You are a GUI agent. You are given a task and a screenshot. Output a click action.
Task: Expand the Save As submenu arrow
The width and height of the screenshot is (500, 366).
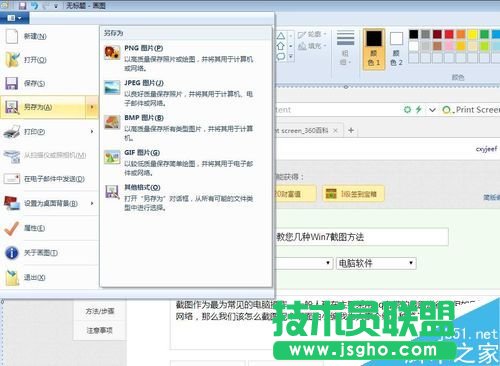tap(92, 107)
